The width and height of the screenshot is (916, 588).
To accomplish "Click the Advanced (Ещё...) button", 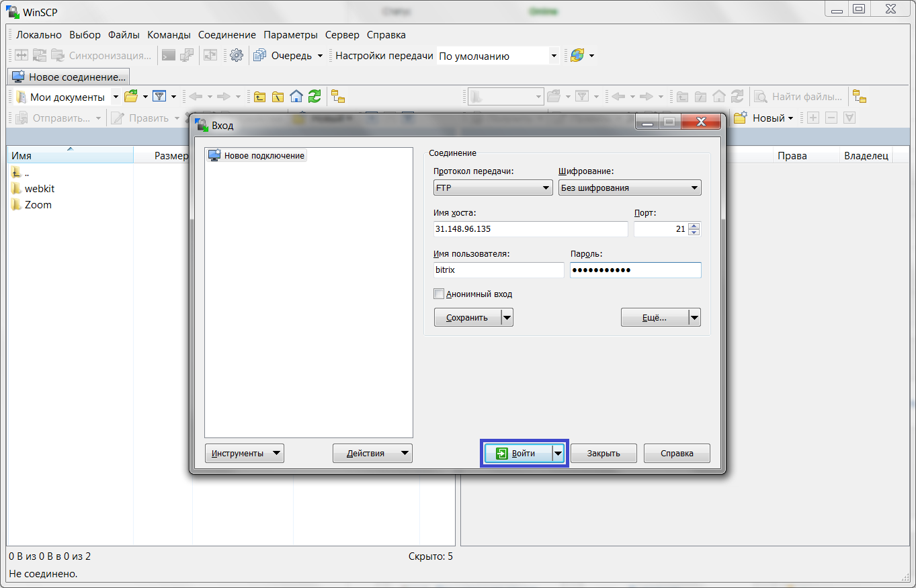I will [655, 318].
